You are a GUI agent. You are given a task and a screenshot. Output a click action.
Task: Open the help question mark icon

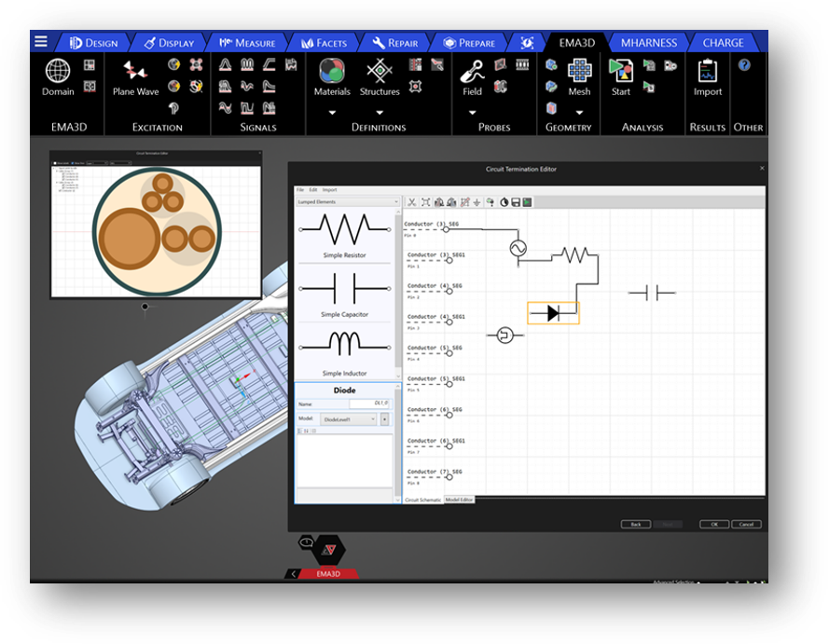click(x=744, y=65)
